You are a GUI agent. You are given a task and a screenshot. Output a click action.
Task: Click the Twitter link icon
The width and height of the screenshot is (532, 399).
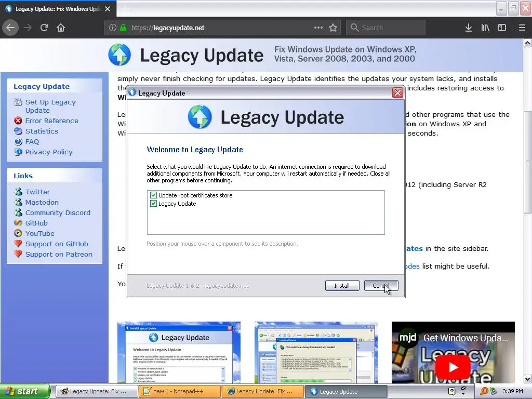pyautogui.click(x=18, y=192)
